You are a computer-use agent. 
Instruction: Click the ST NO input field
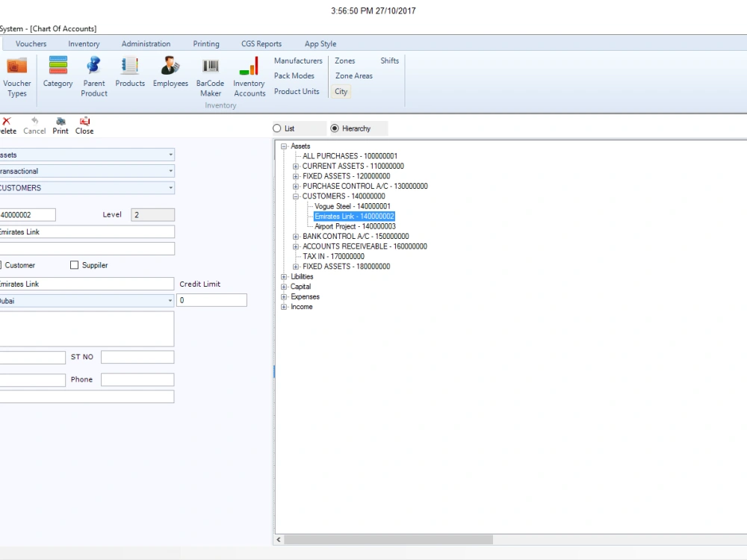pos(137,357)
